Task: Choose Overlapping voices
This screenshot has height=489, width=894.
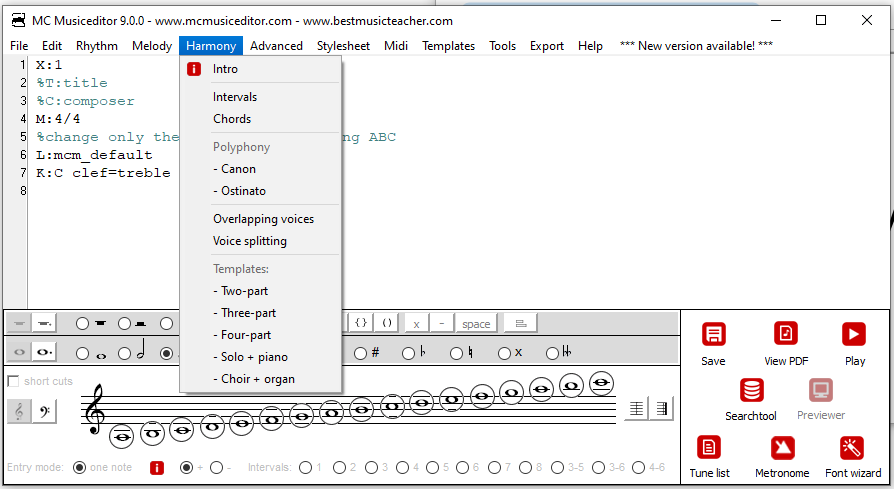Action: click(261, 219)
